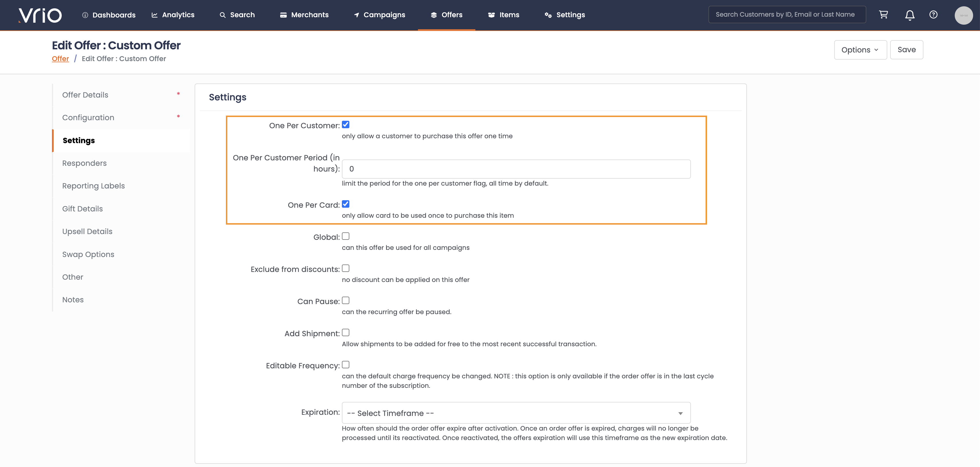Open Settings in the top navigation bar

point(565,15)
